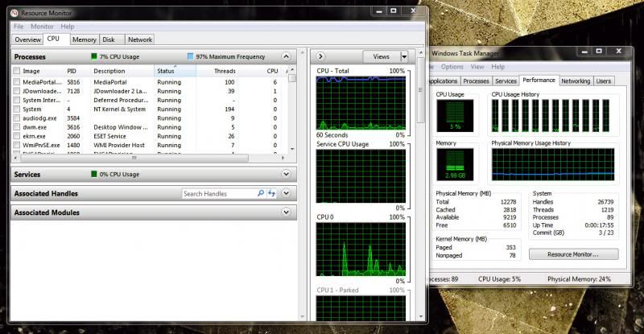Sort by the Threads column header
The width and height of the screenshot is (644, 334).
[x=217, y=71]
